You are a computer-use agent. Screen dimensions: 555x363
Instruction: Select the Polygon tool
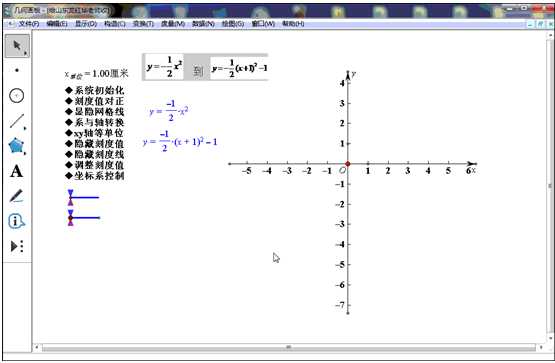pyautogui.click(x=16, y=145)
